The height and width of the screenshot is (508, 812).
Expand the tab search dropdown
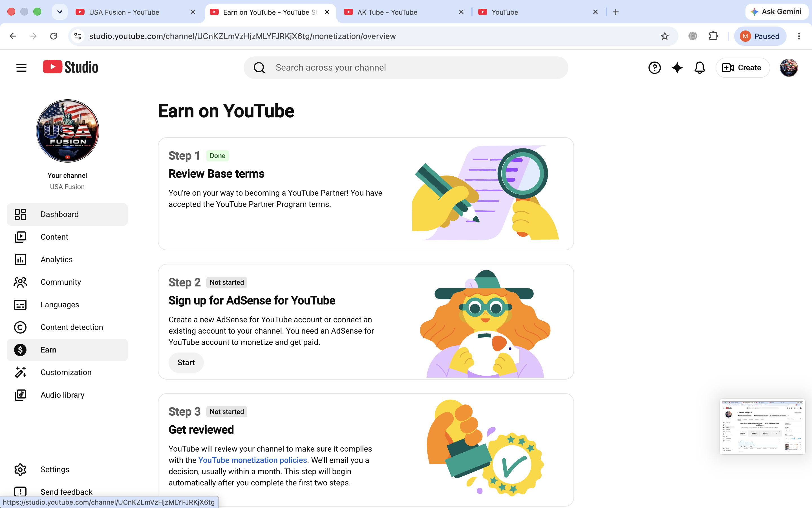[60, 12]
